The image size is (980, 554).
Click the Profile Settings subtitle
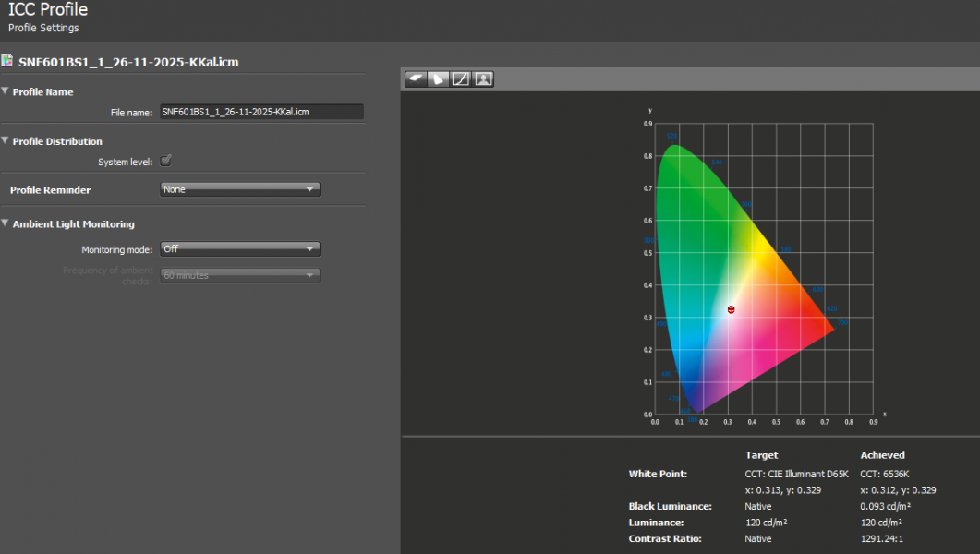point(43,28)
